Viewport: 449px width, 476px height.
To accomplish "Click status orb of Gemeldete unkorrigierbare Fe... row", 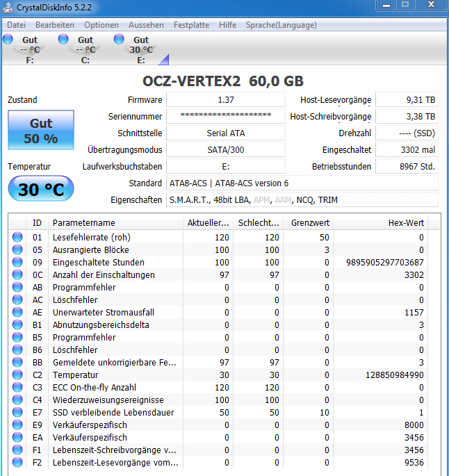I will [x=17, y=362].
